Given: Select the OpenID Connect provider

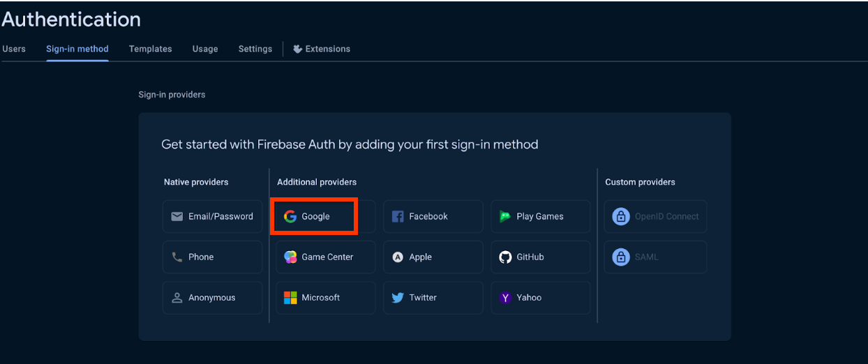Looking at the screenshot, I should click(655, 217).
